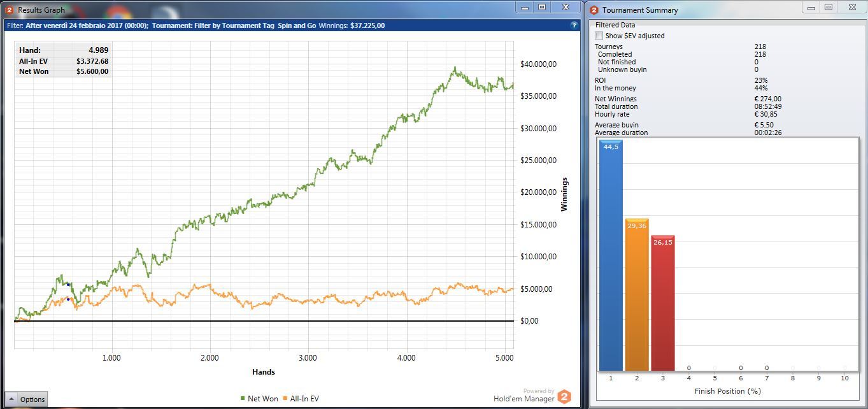Minimize the Tournament Summary window
The image size is (868, 409).
(811, 7)
